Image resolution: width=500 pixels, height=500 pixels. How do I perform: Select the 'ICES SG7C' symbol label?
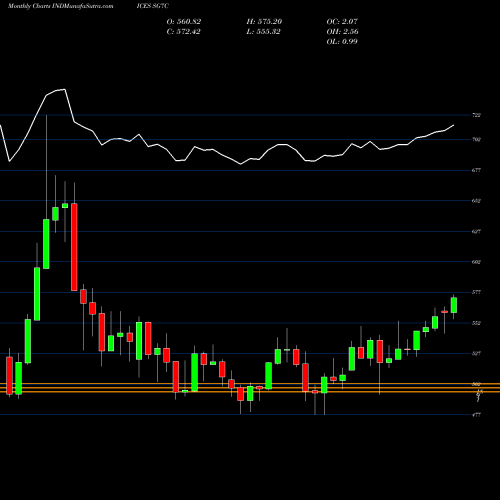tap(153, 6)
